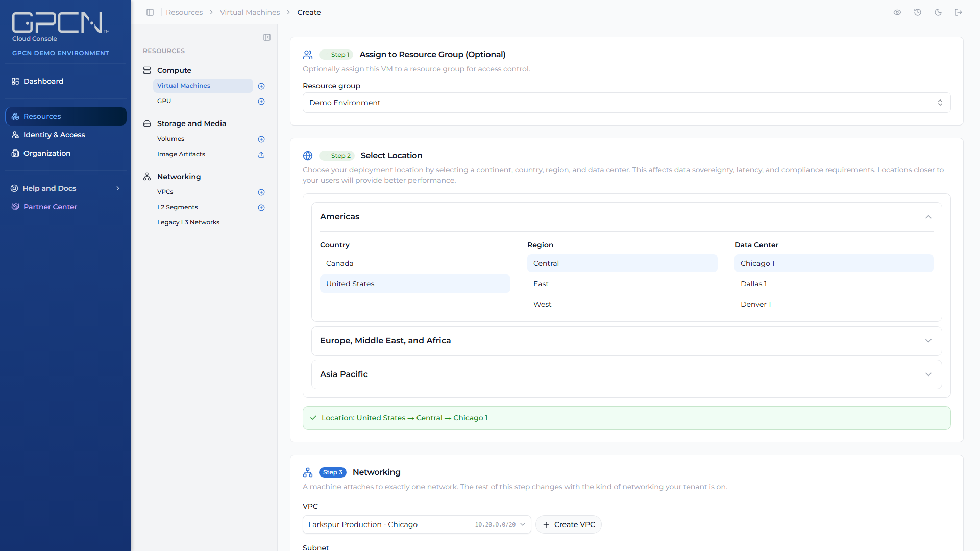Image resolution: width=980 pixels, height=551 pixels.
Task: Add a new Volume plus icon
Action: click(x=261, y=139)
